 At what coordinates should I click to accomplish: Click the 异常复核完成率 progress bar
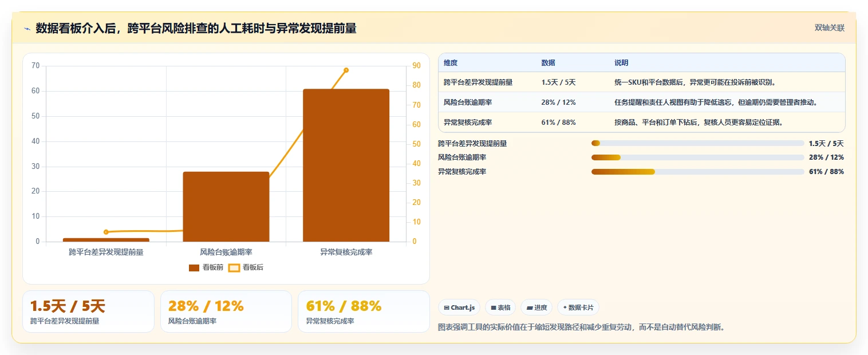point(698,172)
